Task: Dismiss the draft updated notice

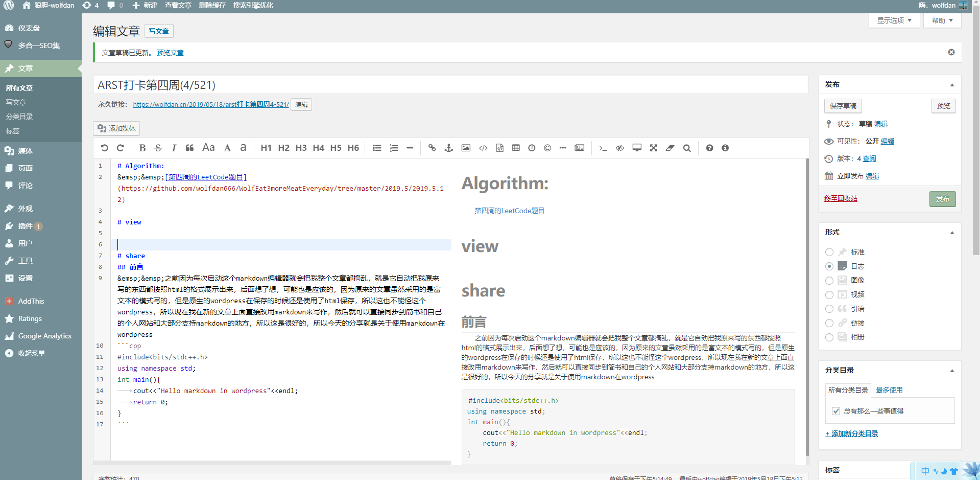Action: pos(951,52)
